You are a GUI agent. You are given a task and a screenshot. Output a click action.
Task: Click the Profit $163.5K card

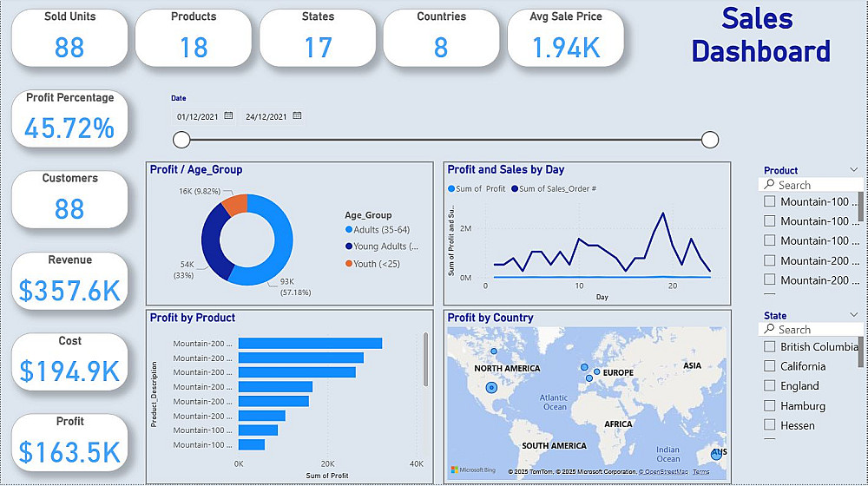tap(69, 443)
